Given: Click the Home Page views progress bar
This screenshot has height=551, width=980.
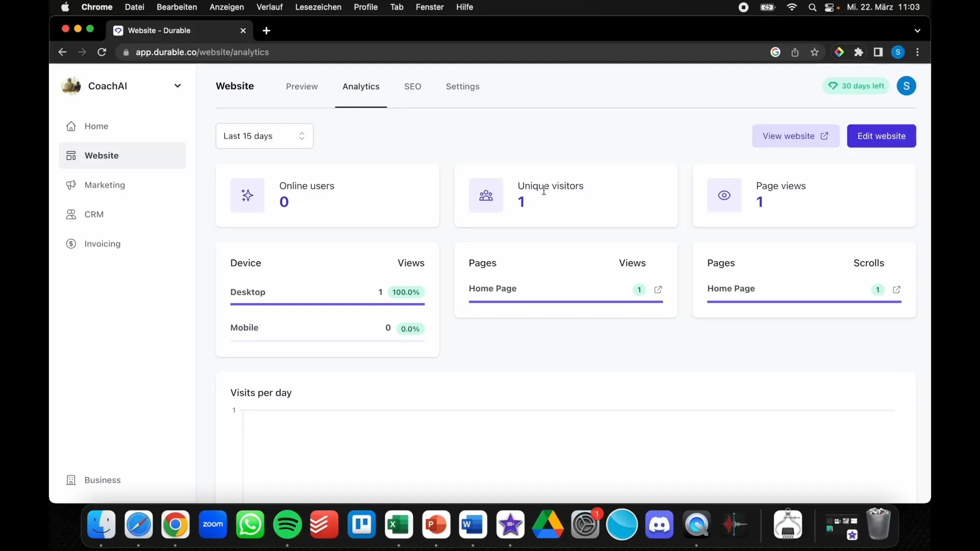Looking at the screenshot, I should (x=566, y=302).
